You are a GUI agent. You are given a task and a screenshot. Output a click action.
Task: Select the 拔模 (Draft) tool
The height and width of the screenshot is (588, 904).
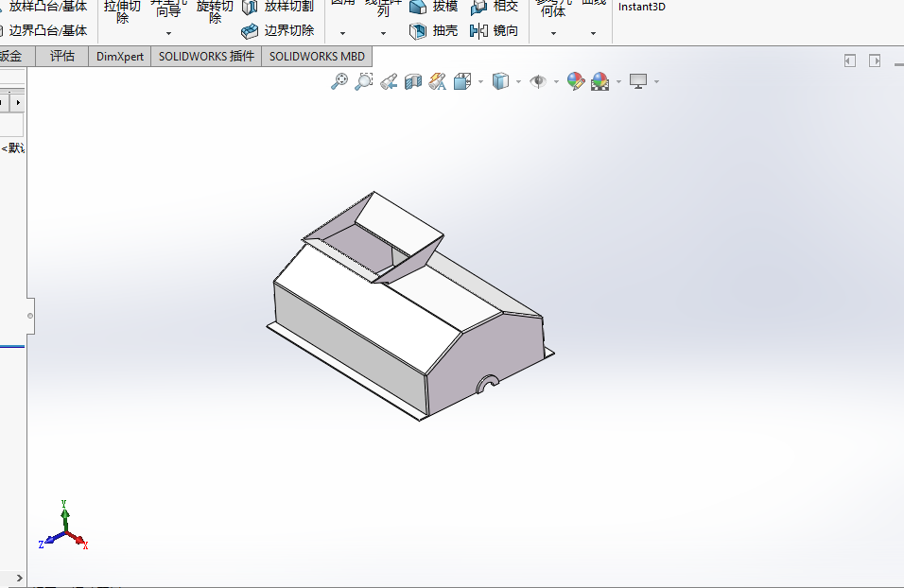(433, 7)
